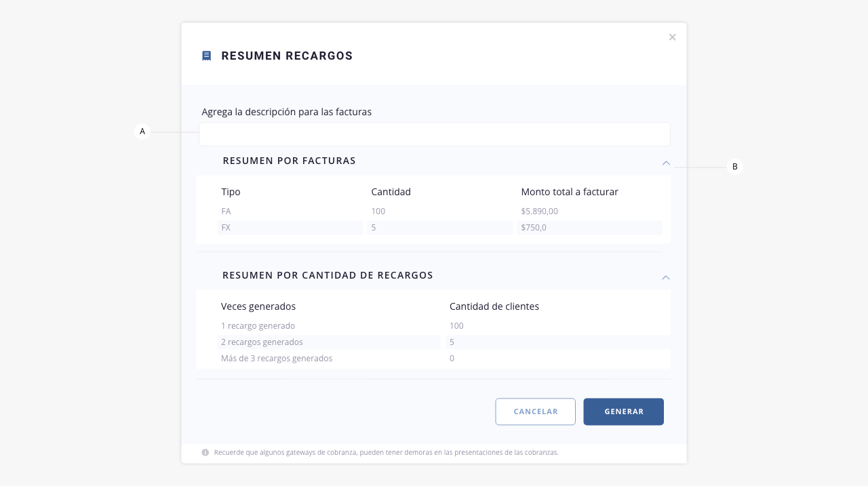This screenshot has width=868, height=486.
Task: Click the $5.890,00 amount value
Action: [539, 211]
